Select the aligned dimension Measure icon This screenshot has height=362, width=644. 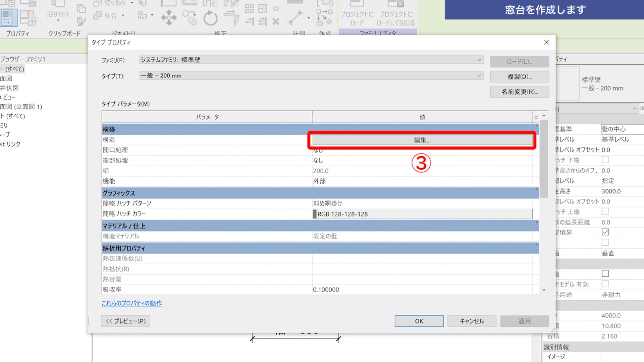coord(295,17)
